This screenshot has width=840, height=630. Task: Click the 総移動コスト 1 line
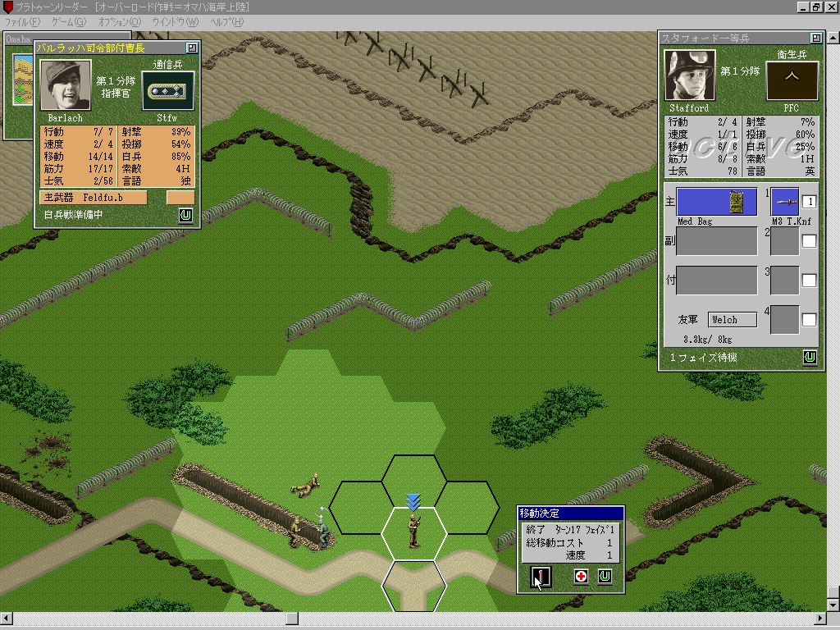(569, 543)
